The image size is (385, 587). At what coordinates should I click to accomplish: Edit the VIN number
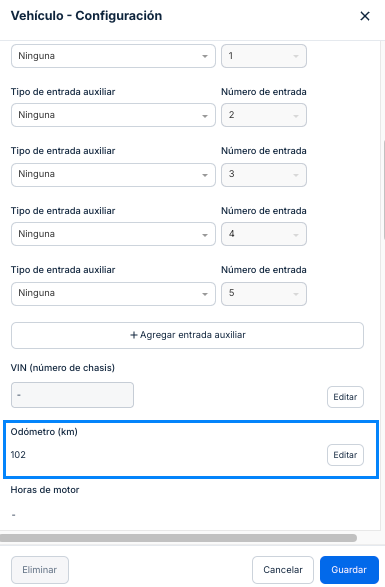point(345,397)
